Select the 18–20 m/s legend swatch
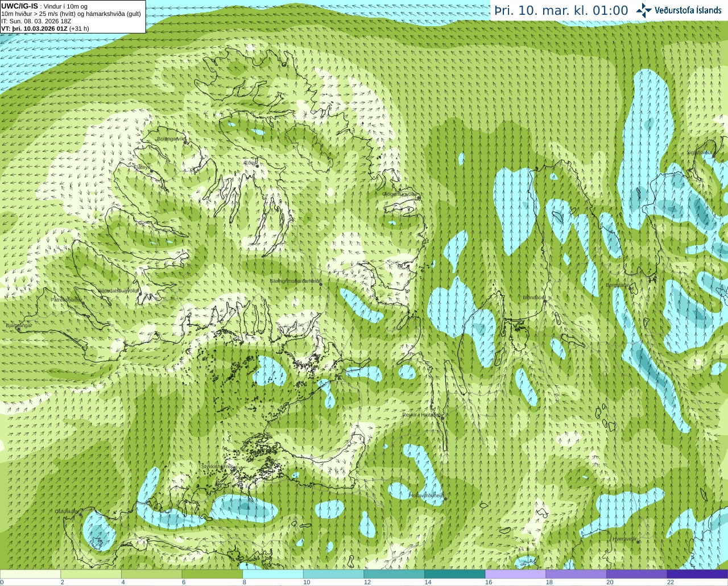728x586 pixels. pyautogui.click(x=576, y=573)
